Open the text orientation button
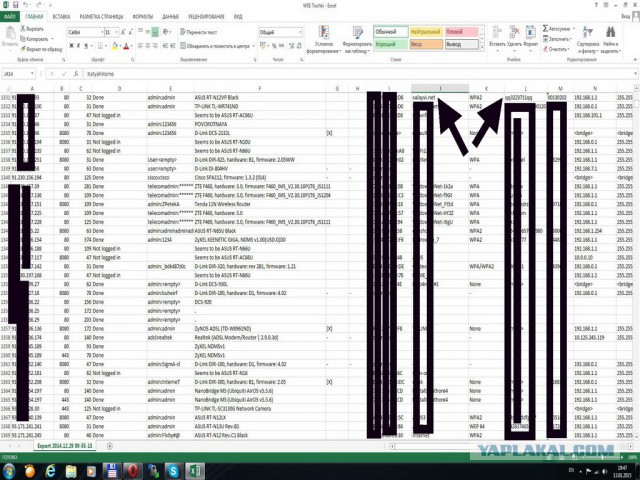 (166, 31)
